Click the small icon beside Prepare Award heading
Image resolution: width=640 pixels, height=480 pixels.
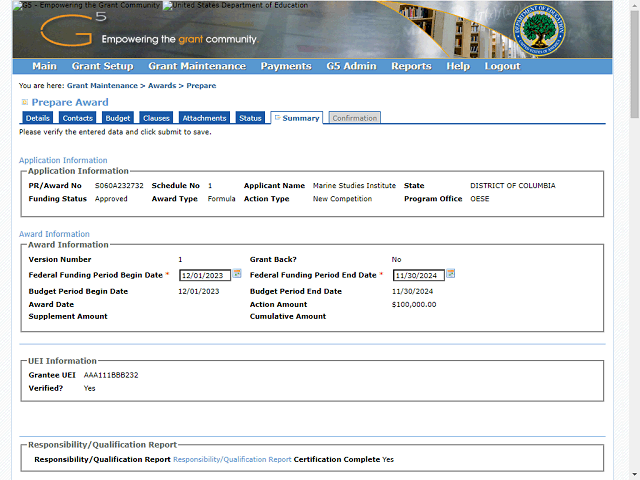[25, 102]
